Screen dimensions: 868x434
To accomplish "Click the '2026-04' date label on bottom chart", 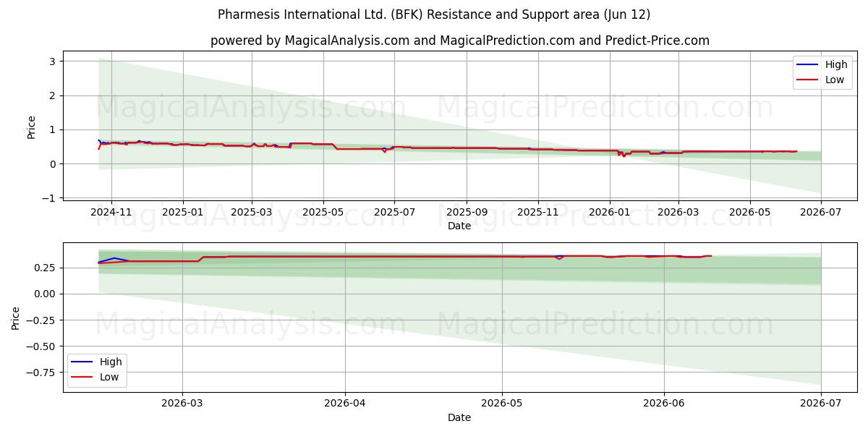I will [x=345, y=404].
